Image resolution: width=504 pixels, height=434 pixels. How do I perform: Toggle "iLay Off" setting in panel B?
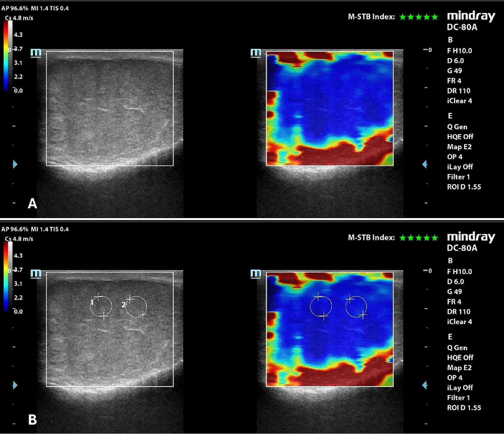460,388
